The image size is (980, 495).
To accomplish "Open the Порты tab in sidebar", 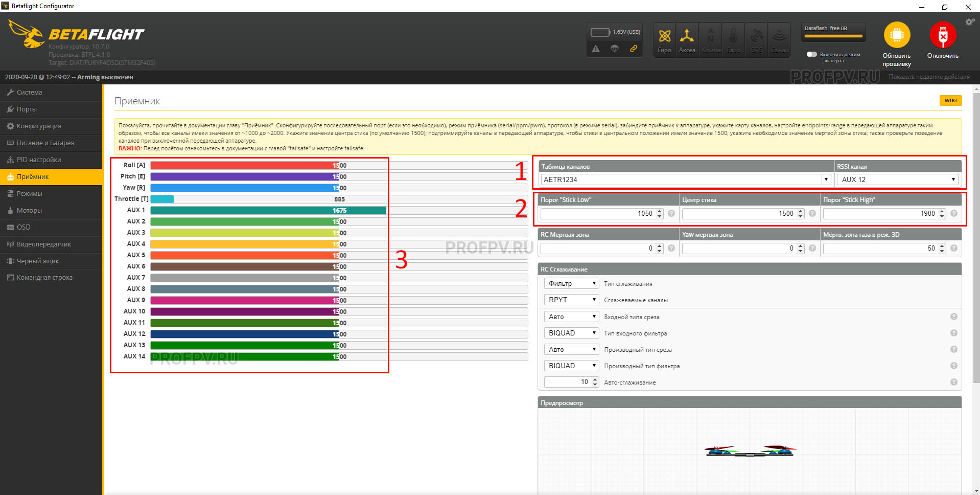I will [51, 109].
